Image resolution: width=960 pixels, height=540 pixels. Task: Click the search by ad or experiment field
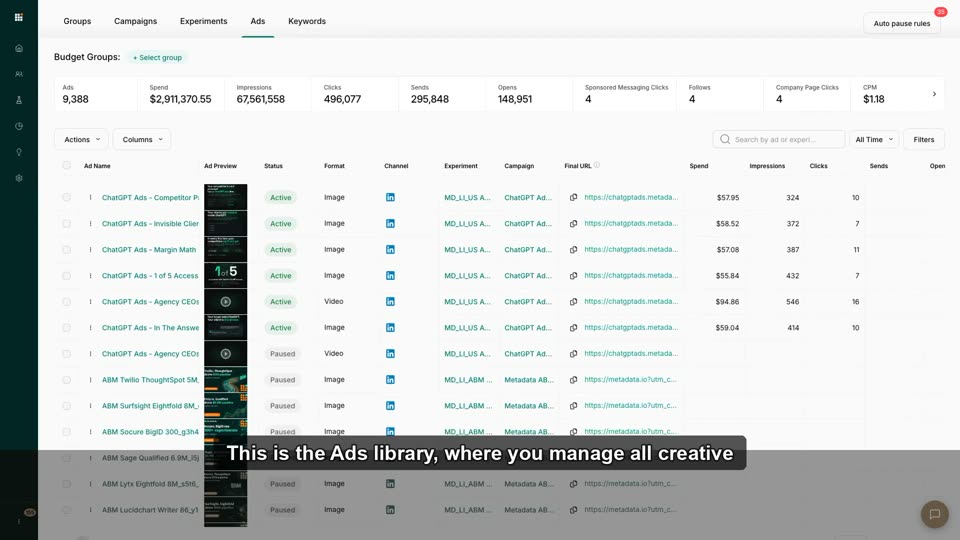point(779,140)
